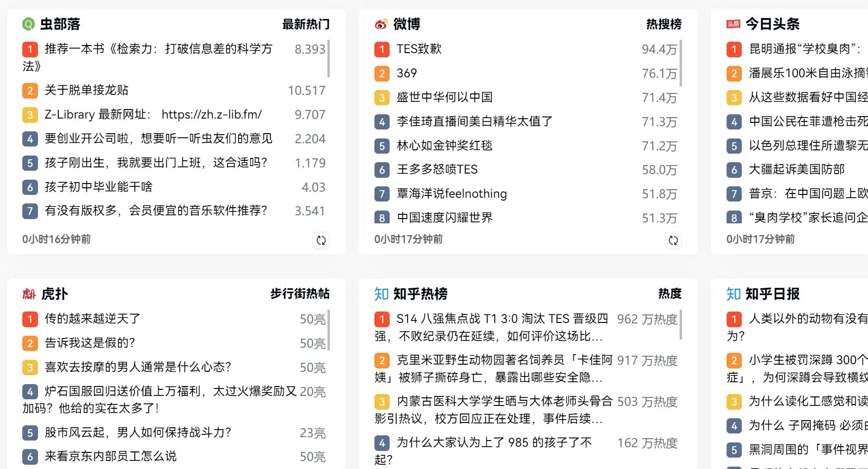Screen dimensions: 868x469
Task: Open 微博 topic 李佳琦直播间美白精华太值了
Action: [x=475, y=121]
